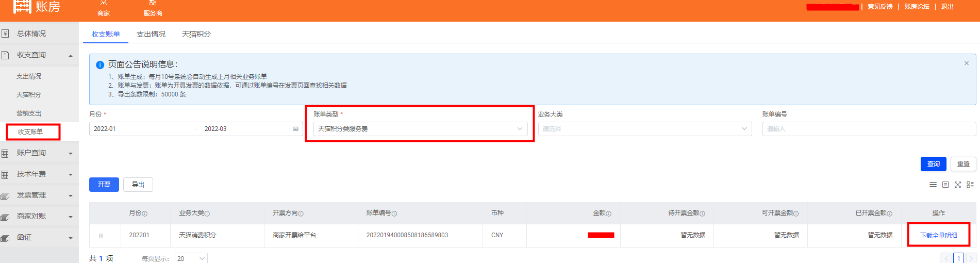Click the 服务商 icon in header
980x263 pixels.
(x=153, y=4)
